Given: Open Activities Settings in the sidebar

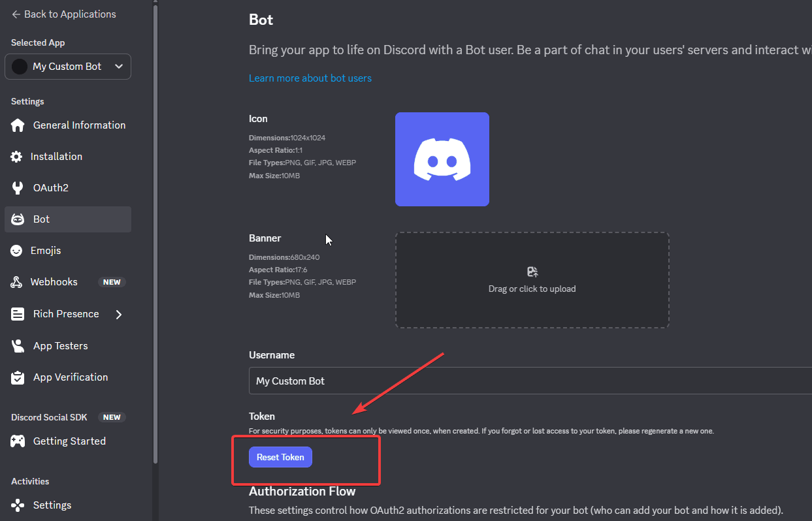Looking at the screenshot, I should click(52, 505).
